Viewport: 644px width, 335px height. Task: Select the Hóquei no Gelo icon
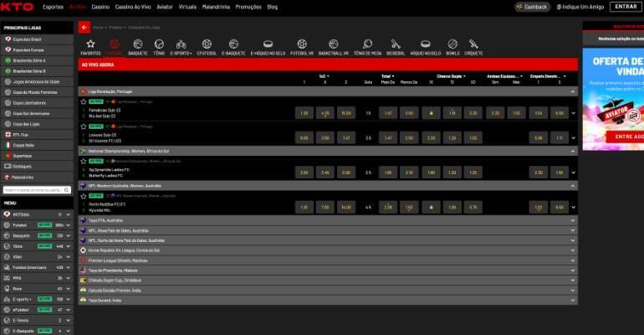[426, 47]
